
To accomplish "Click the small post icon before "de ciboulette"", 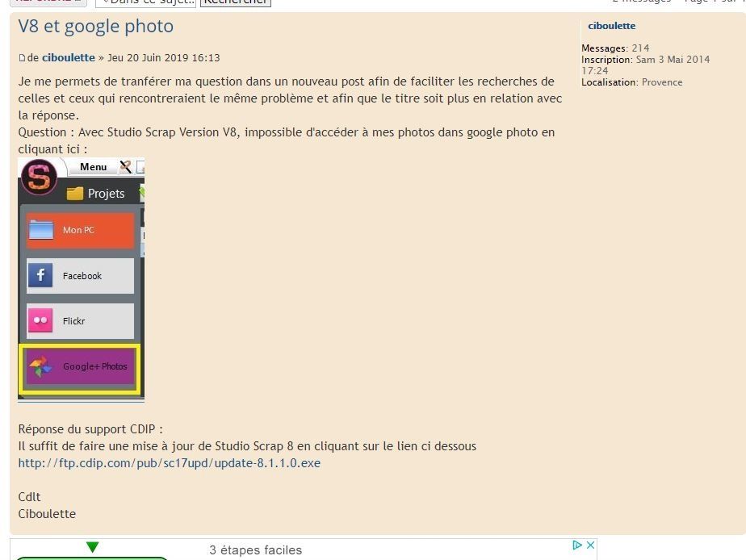I will click(22, 58).
